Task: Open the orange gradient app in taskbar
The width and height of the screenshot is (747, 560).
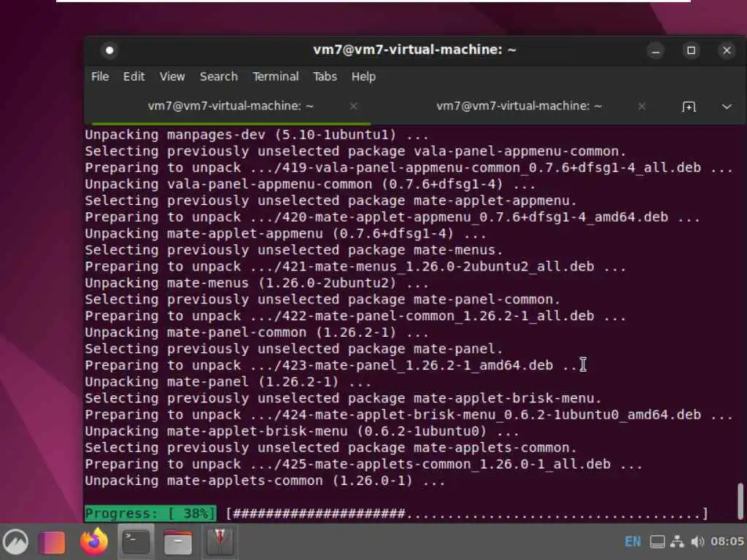Action: [52, 542]
